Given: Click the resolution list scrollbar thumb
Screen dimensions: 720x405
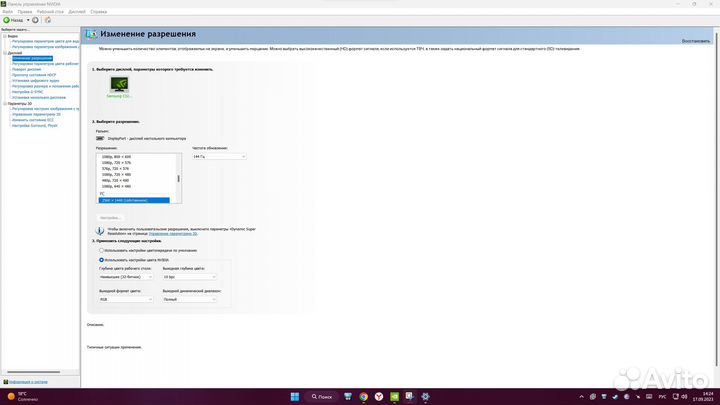Looking at the screenshot, I should click(x=178, y=178).
